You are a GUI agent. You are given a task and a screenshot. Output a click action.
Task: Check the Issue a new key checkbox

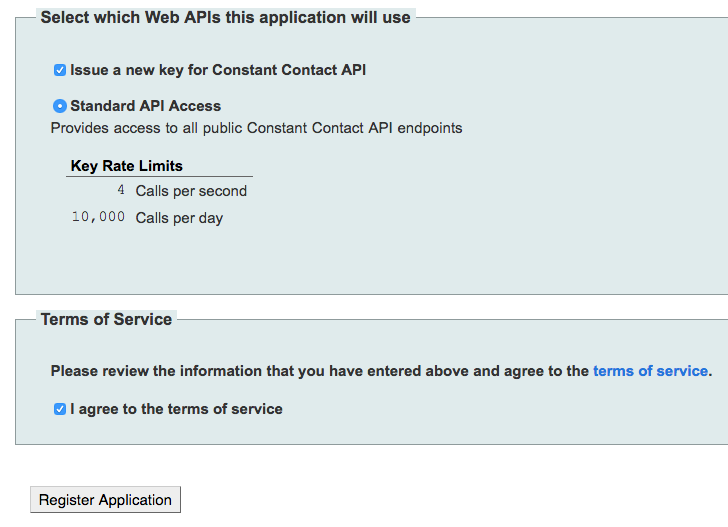(60, 71)
